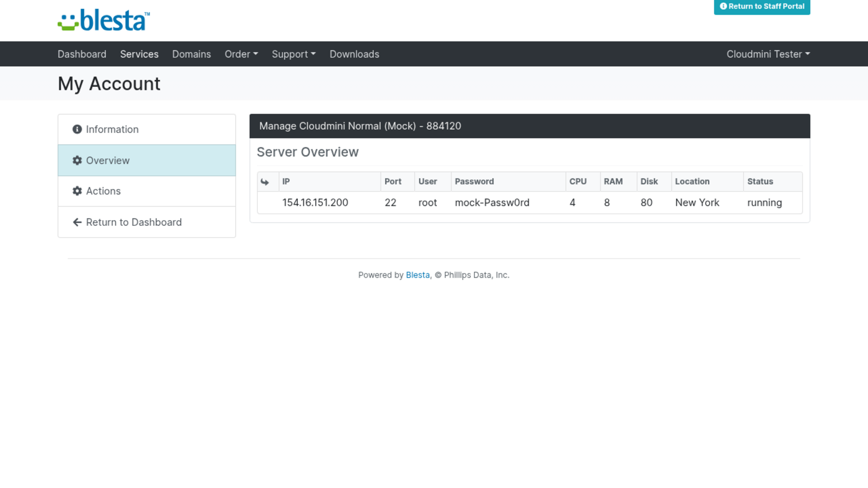
Task: Click the info icon on Return to Staff Portal
Action: click(723, 6)
